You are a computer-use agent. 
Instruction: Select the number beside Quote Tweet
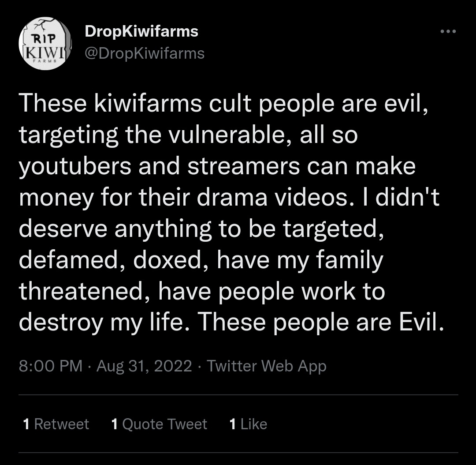pyautogui.click(x=115, y=424)
